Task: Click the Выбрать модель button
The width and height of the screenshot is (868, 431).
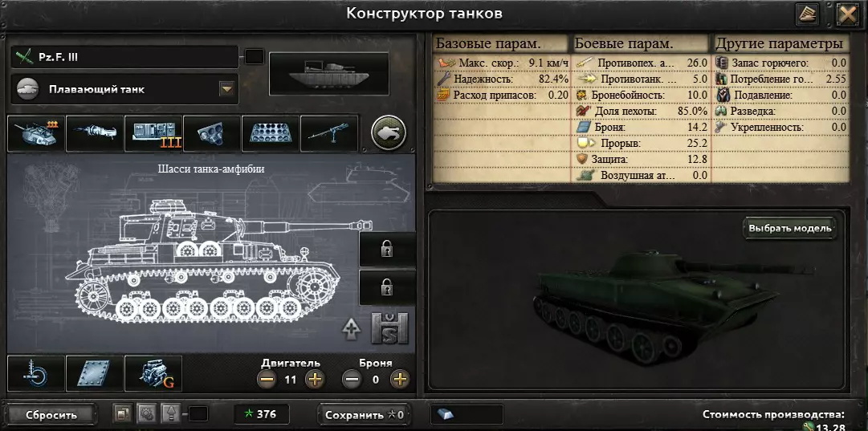Action: (x=790, y=228)
